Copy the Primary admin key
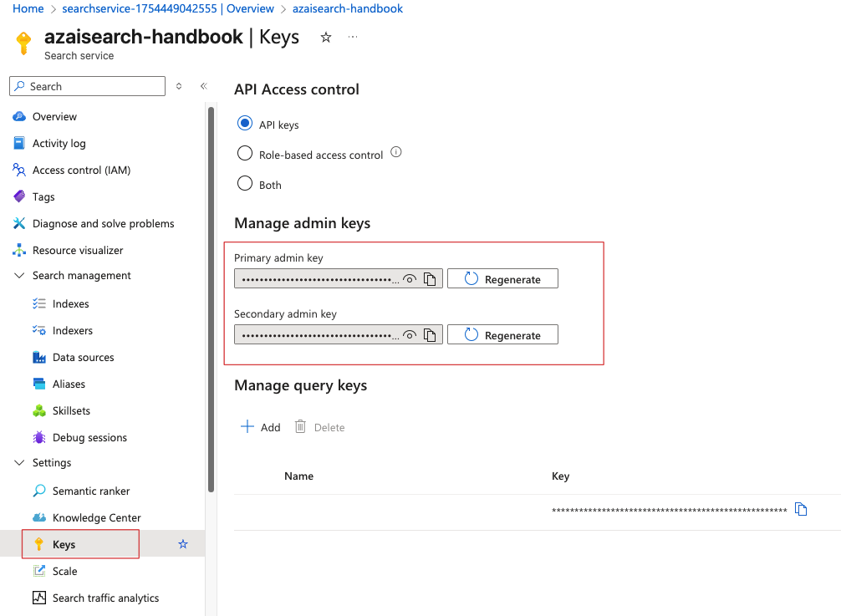 (x=430, y=278)
